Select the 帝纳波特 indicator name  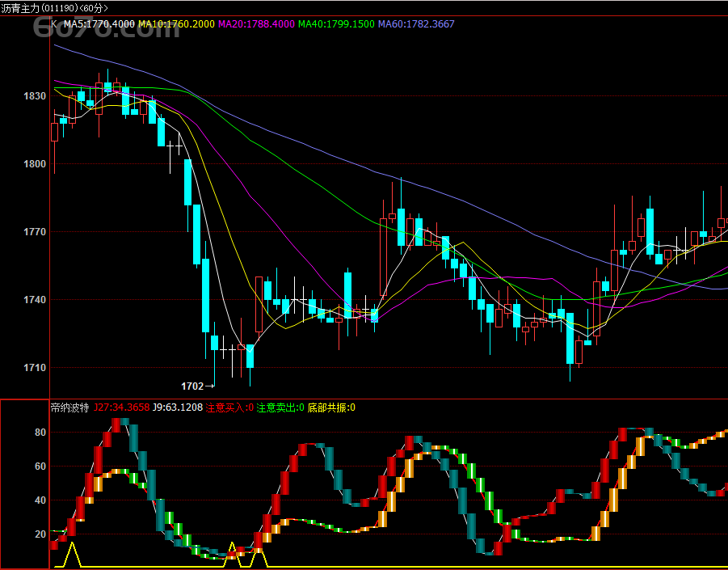[69, 407]
